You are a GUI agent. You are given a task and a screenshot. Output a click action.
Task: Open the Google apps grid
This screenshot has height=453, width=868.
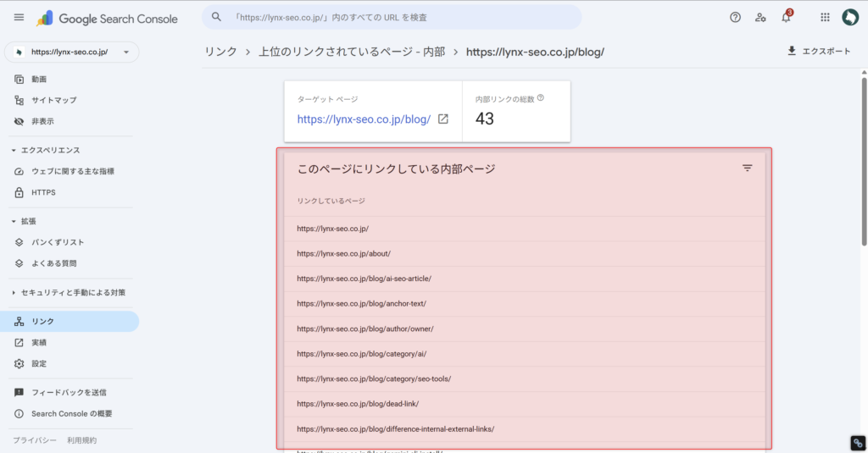pyautogui.click(x=825, y=17)
